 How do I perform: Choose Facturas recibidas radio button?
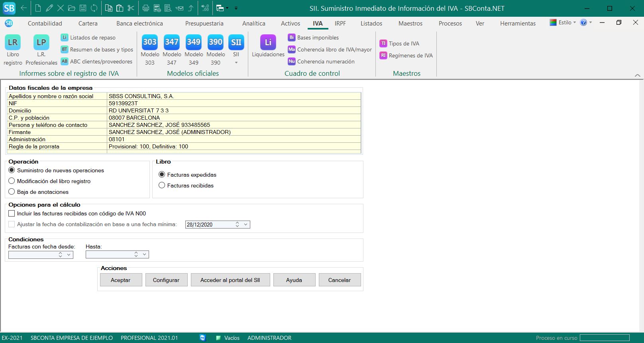(162, 185)
